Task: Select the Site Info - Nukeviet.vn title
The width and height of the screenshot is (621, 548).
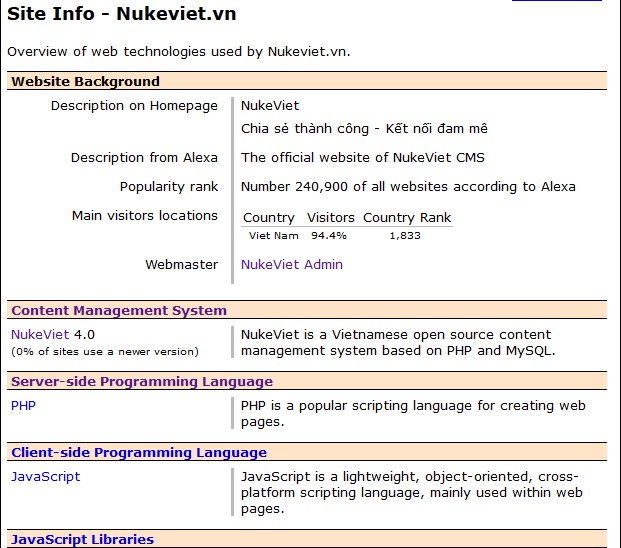Action: pyautogui.click(x=122, y=14)
